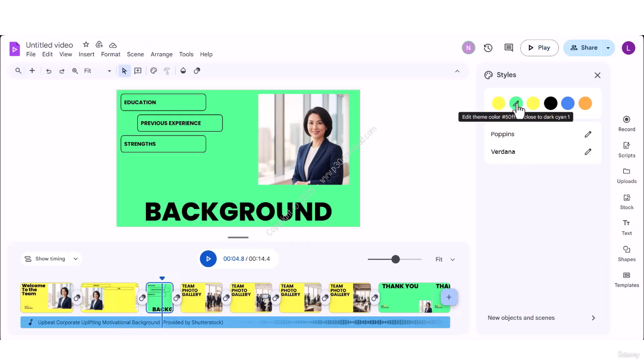Open the Templates panel
Screen dimensions: 644x362
(x=626, y=279)
